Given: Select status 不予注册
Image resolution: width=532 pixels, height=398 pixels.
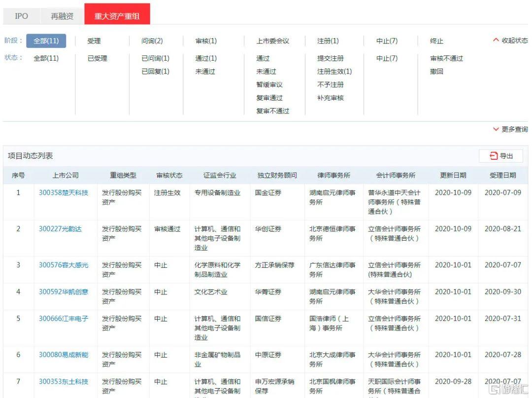Looking at the screenshot, I should (331, 84).
